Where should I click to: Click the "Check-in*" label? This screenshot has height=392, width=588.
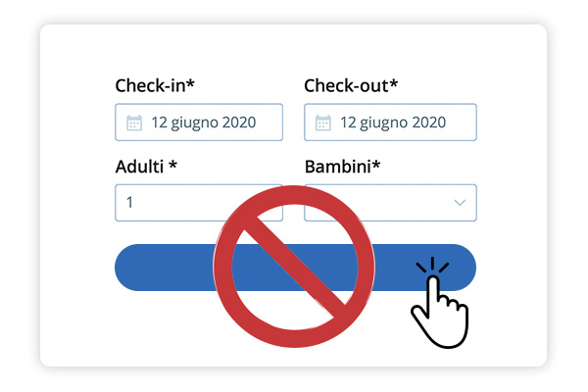click(155, 85)
